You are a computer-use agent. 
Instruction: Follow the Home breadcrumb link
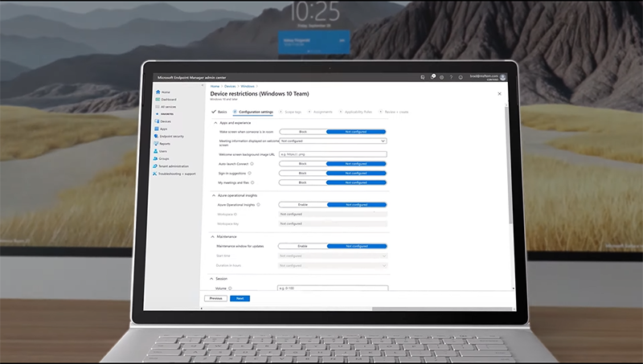pos(215,86)
